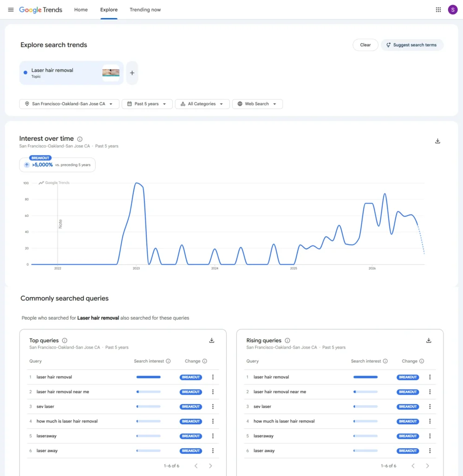Click rising query text 'laseraway'
Image resolution: width=463 pixels, height=476 pixels.
[x=263, y=436]
